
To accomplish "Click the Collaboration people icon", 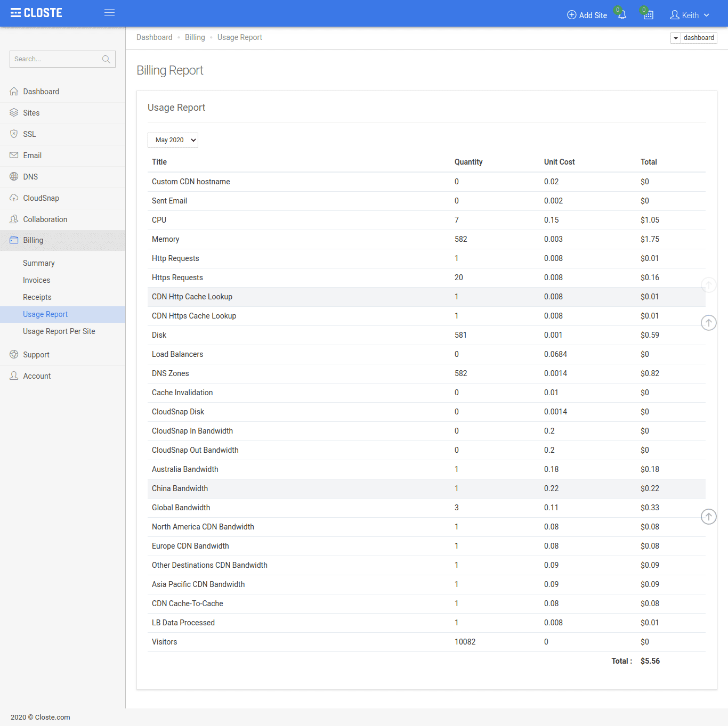I will point(14,219).
